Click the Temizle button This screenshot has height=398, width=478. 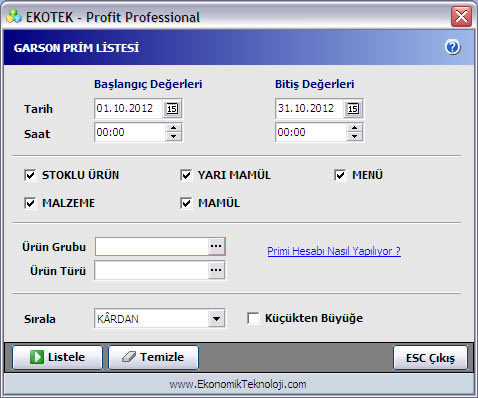[x=153, y=357]
